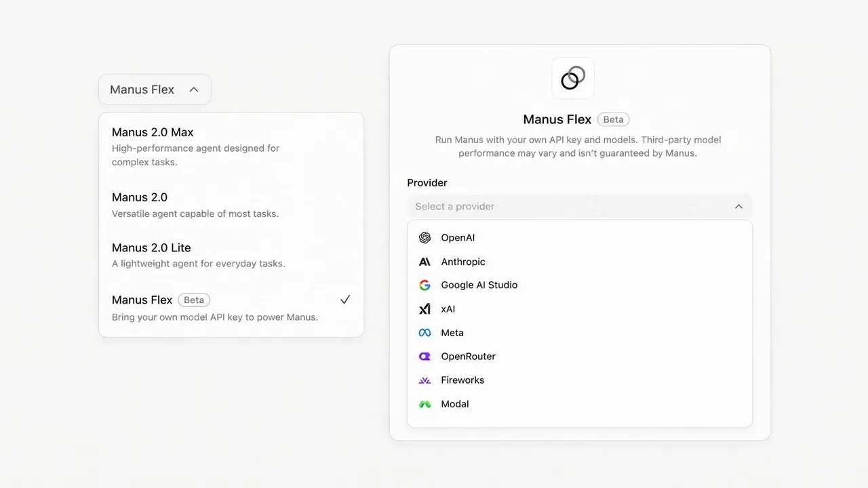The height and width of the screenshot is (488, 868).
Task: Click the provider dropdown chevron arrow
Action: point(738,207)
